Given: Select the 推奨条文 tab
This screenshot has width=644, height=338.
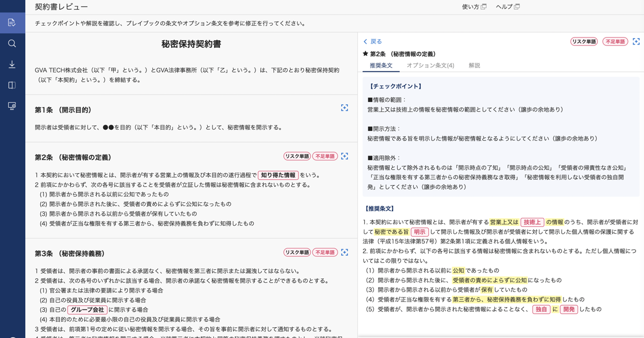Looking at the screenshot, I should (381, 65).
